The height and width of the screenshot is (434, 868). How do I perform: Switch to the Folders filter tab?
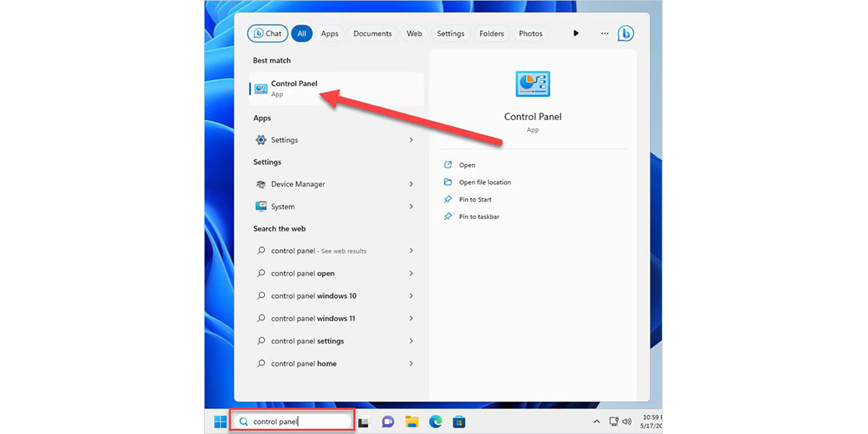(x=492, y=33)
